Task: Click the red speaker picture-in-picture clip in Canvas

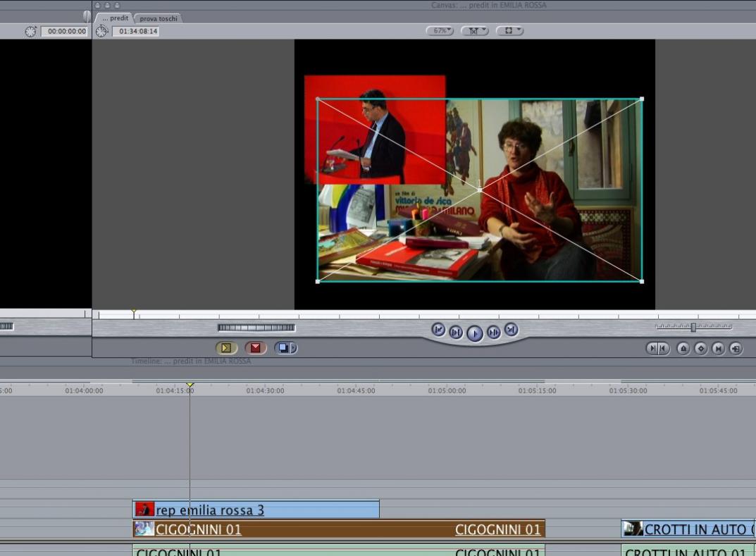Action: [x=375, y=129]
